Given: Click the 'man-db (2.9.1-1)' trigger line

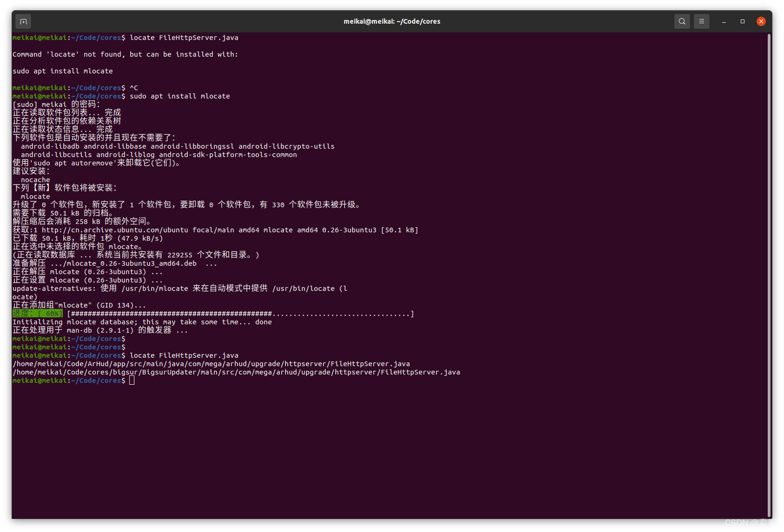Looking at the screenshot, I should click(x=100, y=330).
